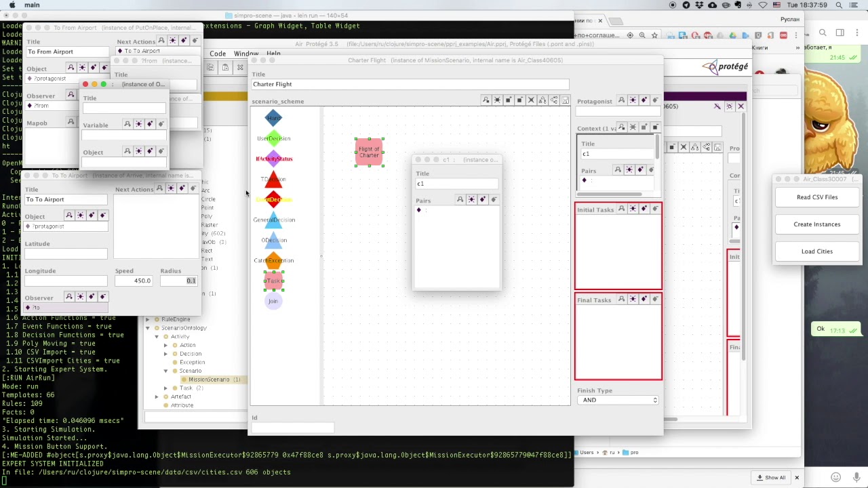Select the EventDecision red diamond node
The width and height of the screenshot is (868, 488).
(273, 199)
